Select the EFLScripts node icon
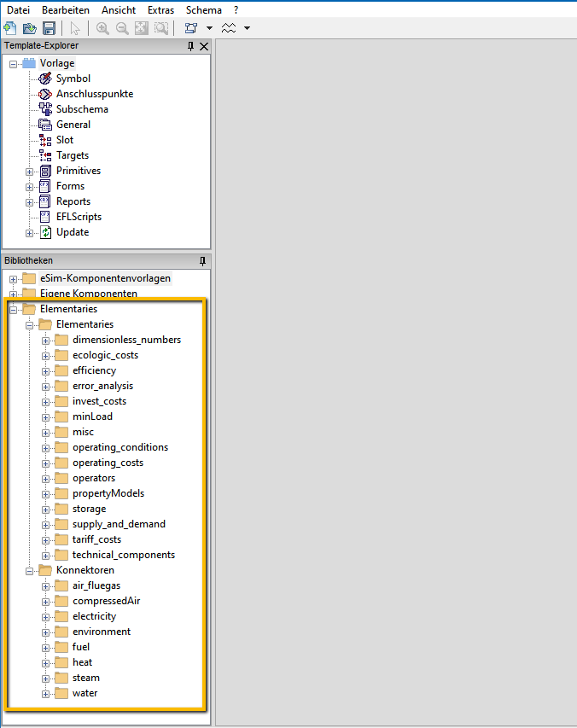 [45, 217]
